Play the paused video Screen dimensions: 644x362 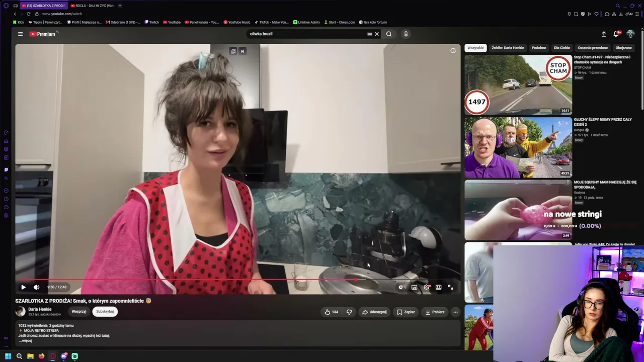(x=23, y=287)
